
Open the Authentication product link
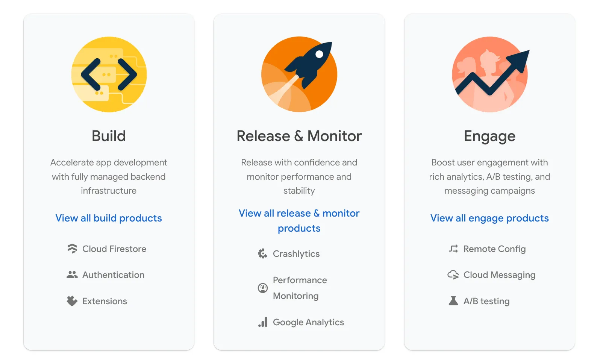[114, 275]
